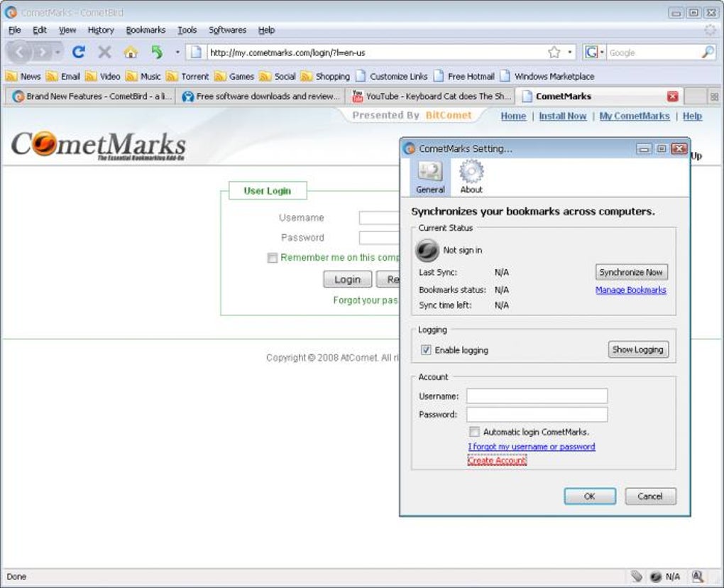This screenshot has height=588, width=724.
Task: Open the Shopping feed bookmark folder
Action: click(x=325, y=76)
